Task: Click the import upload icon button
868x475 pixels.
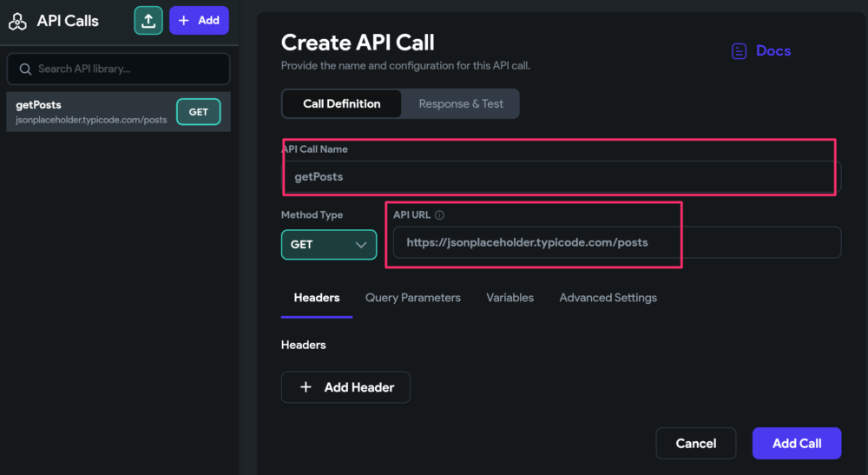Action: pos(148,21)
